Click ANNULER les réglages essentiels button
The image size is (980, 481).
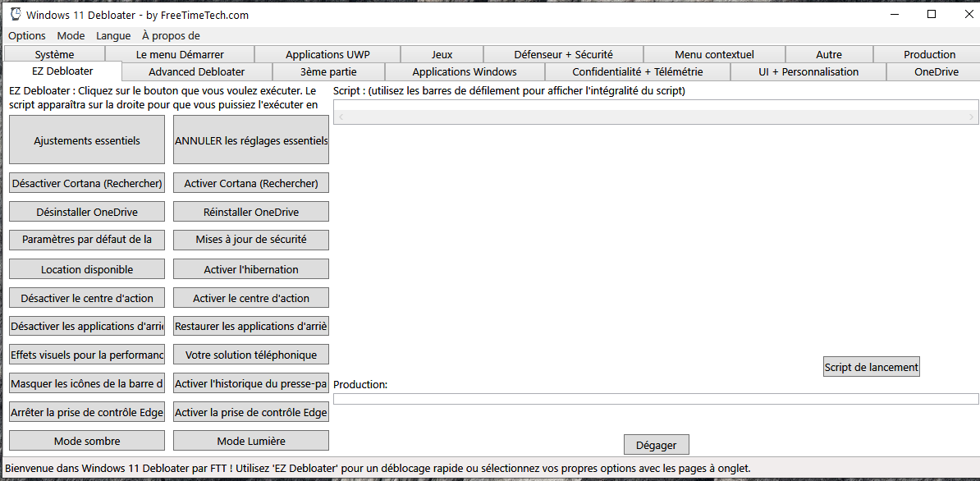coord(251,140)
